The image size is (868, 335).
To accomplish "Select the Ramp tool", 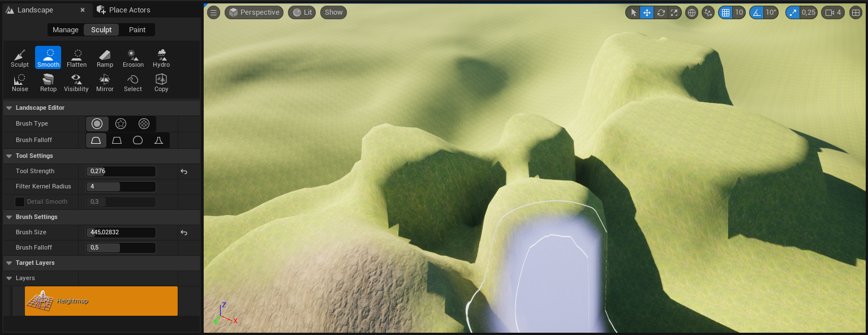I will (105, 58).
